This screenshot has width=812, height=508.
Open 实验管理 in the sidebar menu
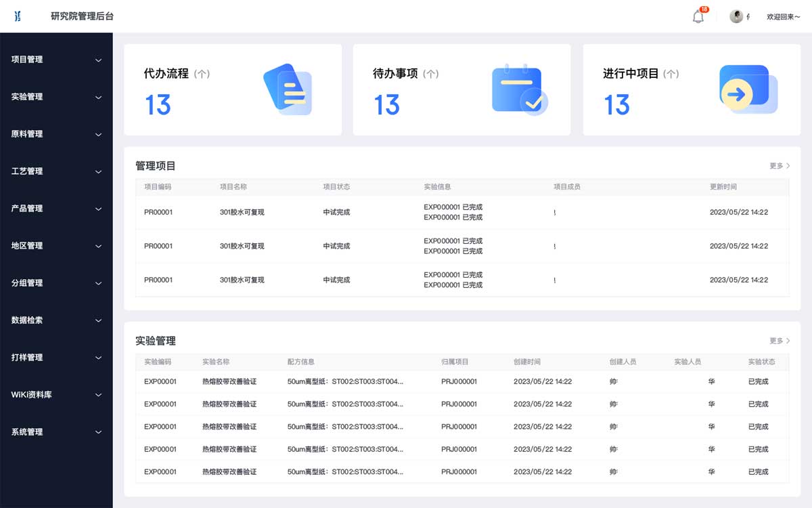pos(27,97)
